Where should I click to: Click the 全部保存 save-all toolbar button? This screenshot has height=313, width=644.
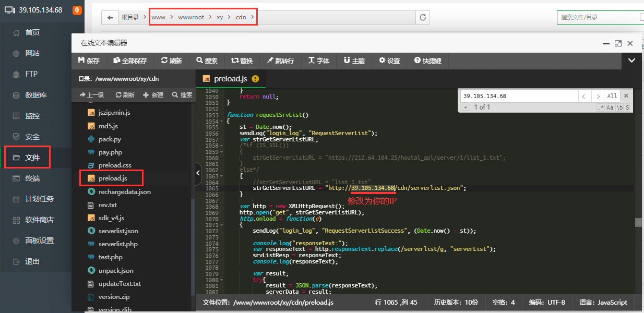point(130,61)
